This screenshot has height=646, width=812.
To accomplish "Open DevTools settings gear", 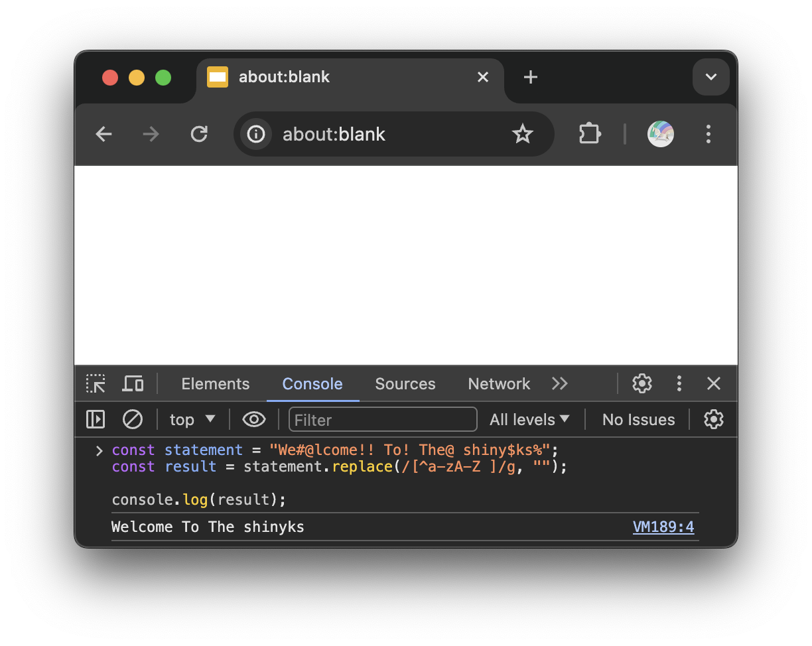I will click(x=642, y=384).
